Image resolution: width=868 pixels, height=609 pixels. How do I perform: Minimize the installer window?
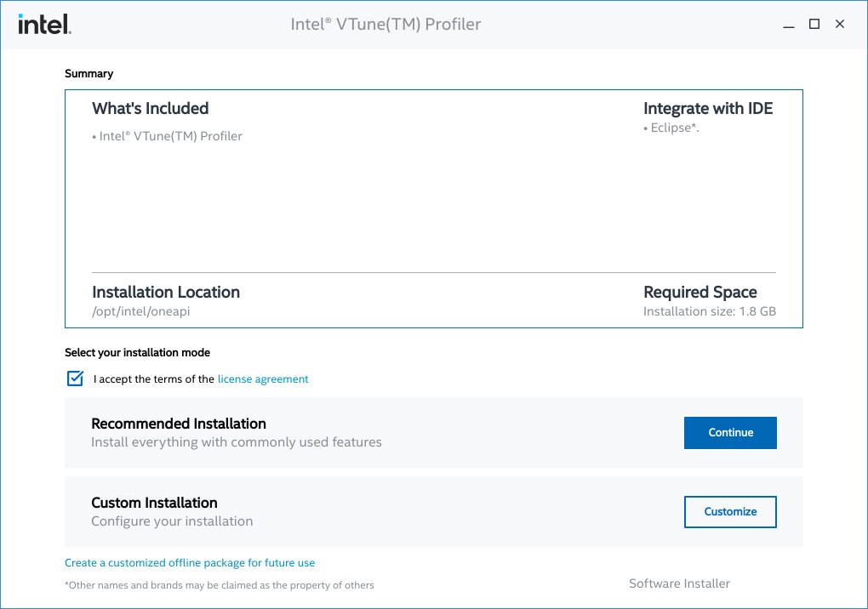pyautogui.click(x=789, y=25)
